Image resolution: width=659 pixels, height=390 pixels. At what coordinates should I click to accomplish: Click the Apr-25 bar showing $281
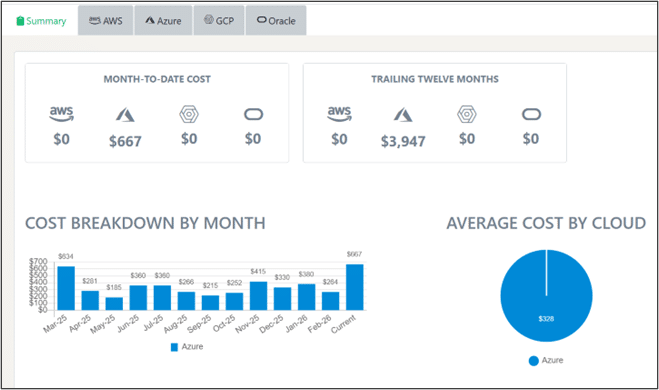pyautogui.click(x=90, y=300)
